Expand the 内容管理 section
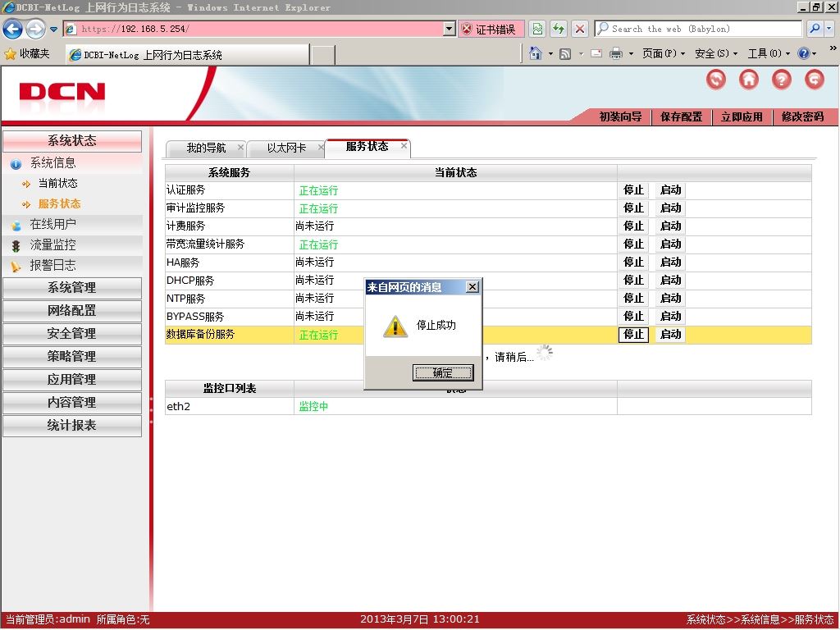Screen dimensions: 840x630 pos(72,402)
